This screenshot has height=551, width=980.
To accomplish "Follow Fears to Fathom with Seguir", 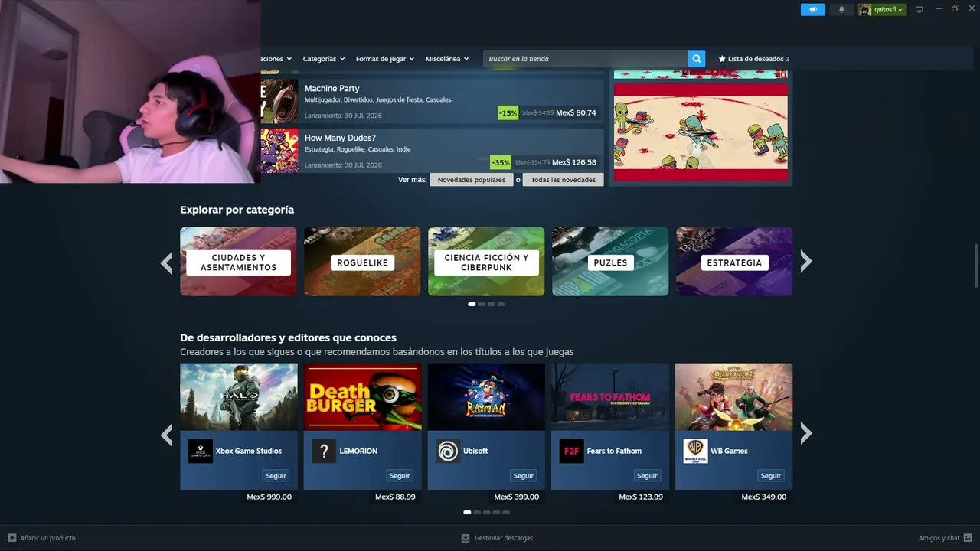I will pyautogui.click(x=647, y=476).
